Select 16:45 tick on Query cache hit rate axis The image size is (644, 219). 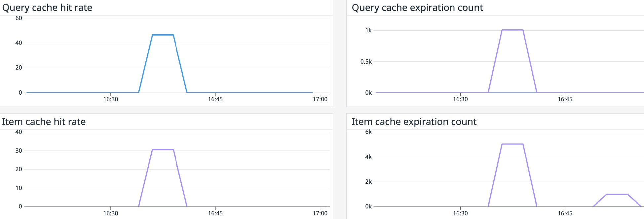click(x=215, y=99)
